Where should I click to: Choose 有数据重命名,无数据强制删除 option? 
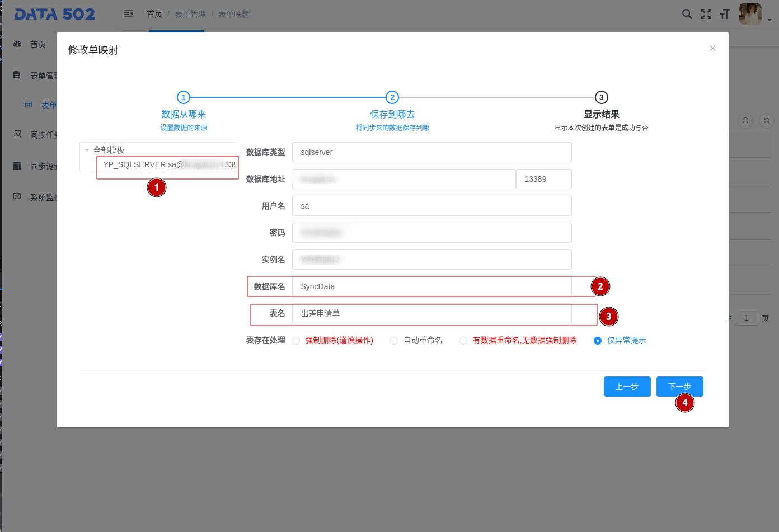(x=463, y=341)
